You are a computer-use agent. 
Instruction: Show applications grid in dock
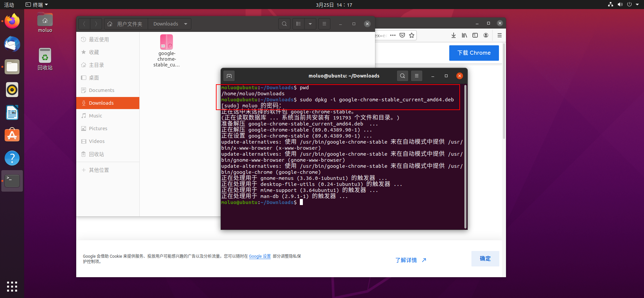12,287
